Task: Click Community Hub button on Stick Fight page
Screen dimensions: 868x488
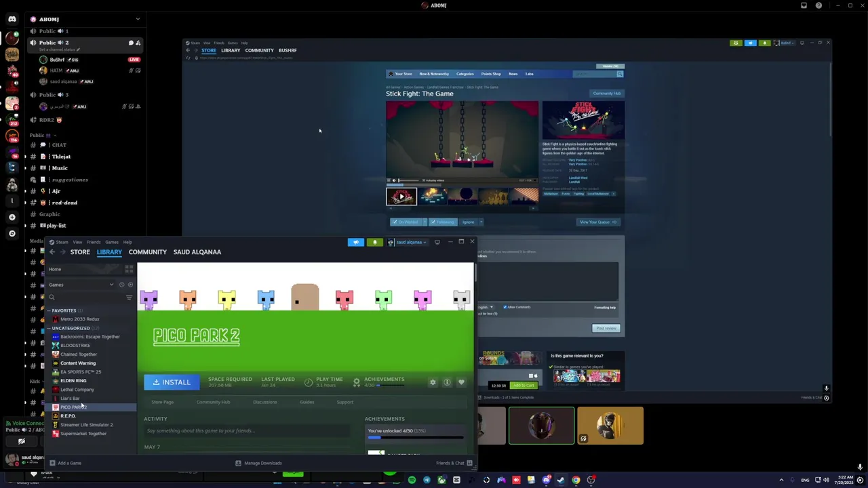Action: click(606, 94)
